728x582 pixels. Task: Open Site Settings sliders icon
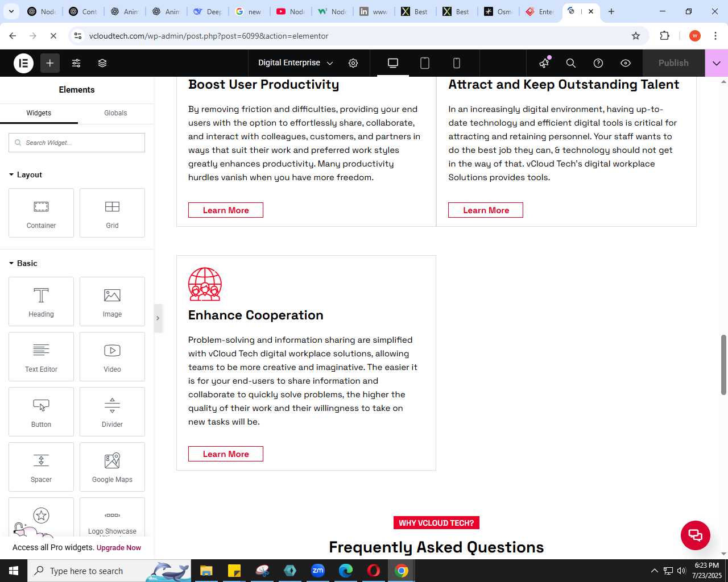coord(76,63)
